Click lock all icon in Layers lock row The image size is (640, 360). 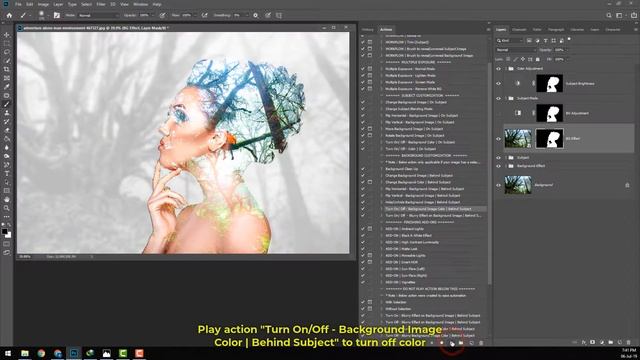coord(538,59)
